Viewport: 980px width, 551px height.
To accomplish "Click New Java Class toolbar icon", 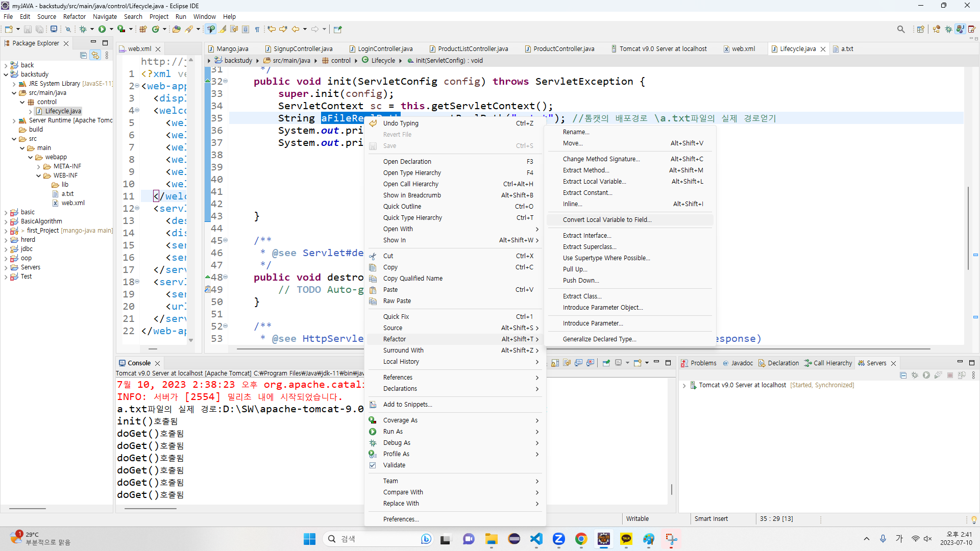I will click(x=156, y=30).
